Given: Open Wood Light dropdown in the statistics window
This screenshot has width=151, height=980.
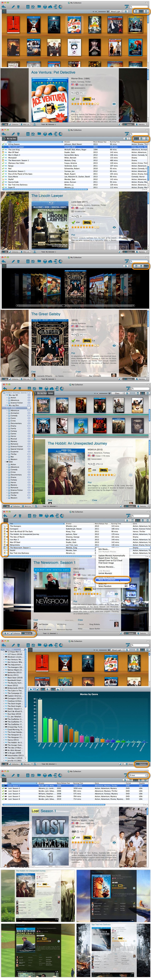Looking at the screenshot, I should coord(117,650).
